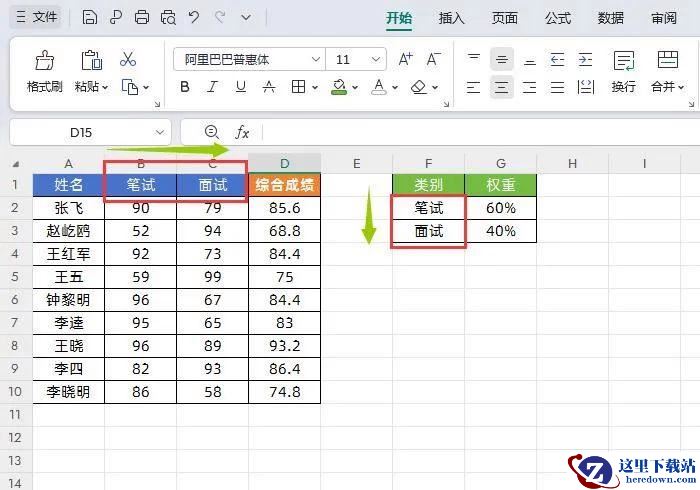This screenshot has width=700, height=490.
Task: Click the Save icon in quick toolbar
Action: (90, 18)
